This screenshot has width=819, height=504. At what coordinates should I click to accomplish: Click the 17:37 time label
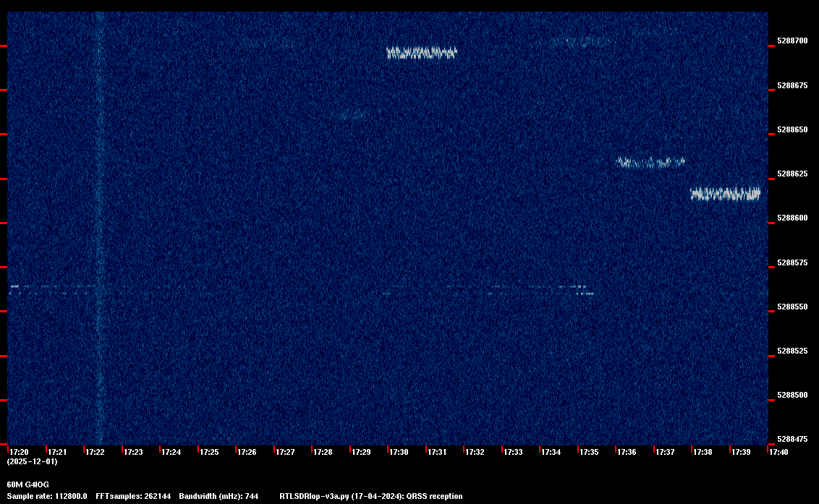tap(665, 452)
